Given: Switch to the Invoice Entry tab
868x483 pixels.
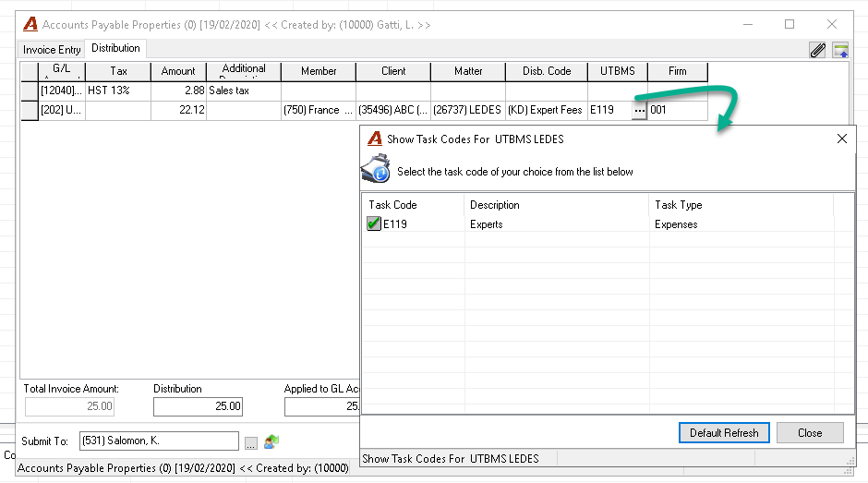Looking at the screenshot, I should (52, 50).
